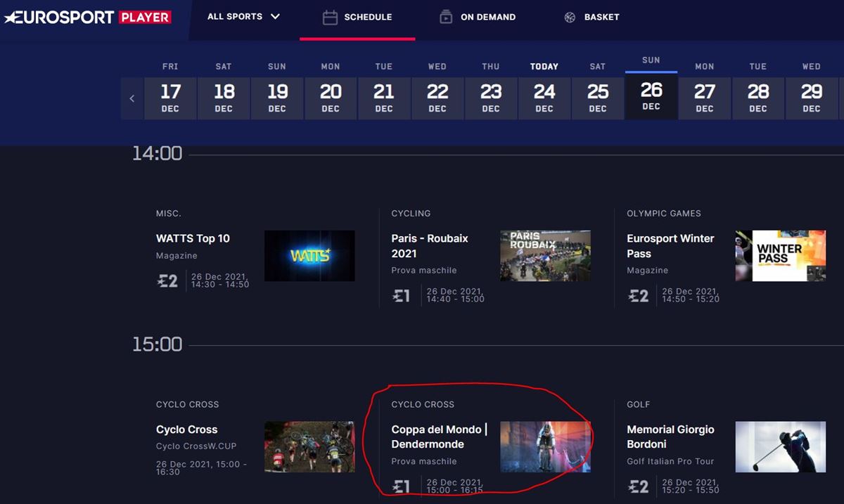Open Paris - Roubaix 2021 programme title
The image size is (844, 504).
(430, 246)
